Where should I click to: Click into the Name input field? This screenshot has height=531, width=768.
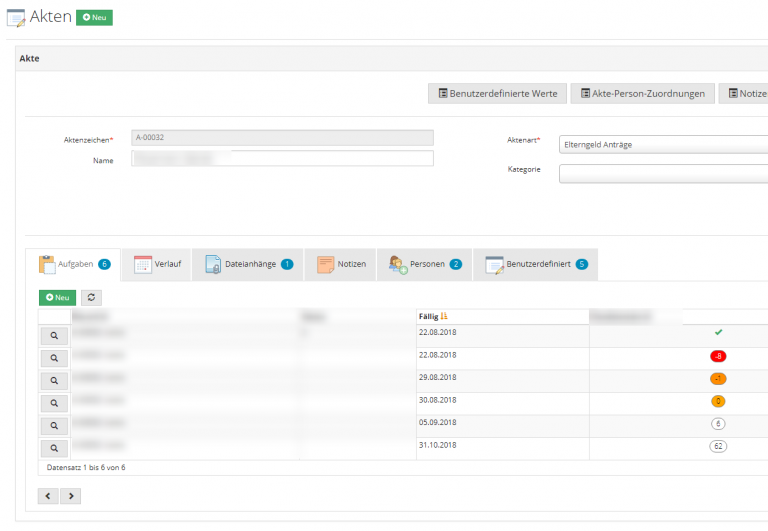[x=282, y=158]
